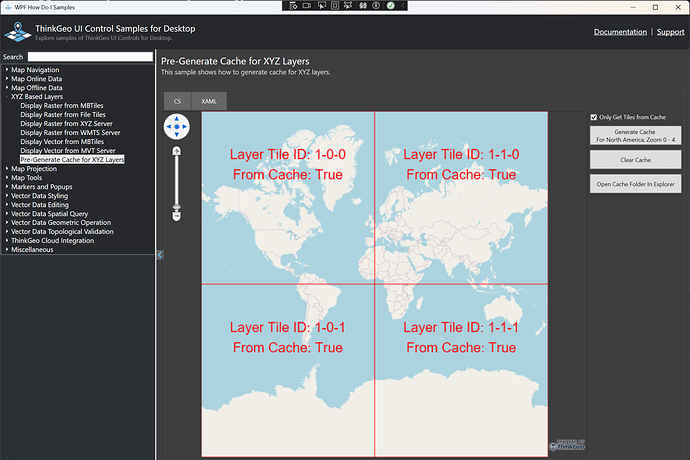Click the pan down arrow on the map control
The image size is (690, 460).
point(176,135)
